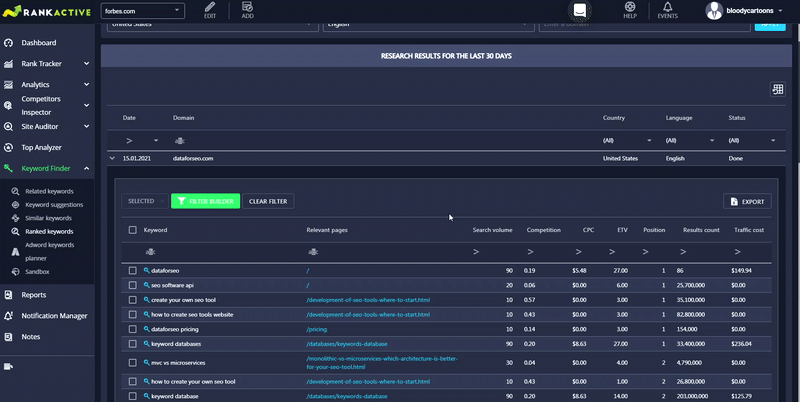Image resolution: width=800 pixels, height=402 pixels.
Task: Click the Analytics sidebar icon
Action: pos(8,85)
